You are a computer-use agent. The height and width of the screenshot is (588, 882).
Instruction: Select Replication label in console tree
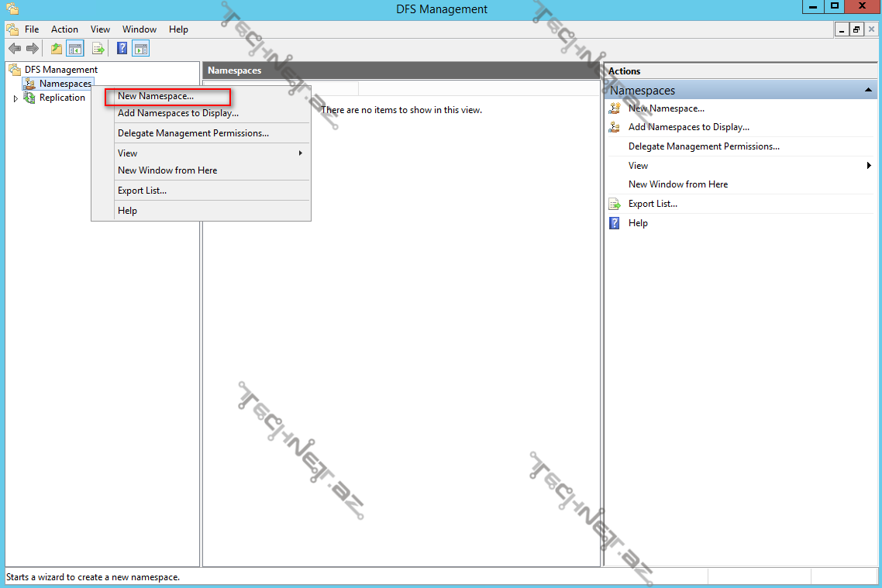click(62, 98)
